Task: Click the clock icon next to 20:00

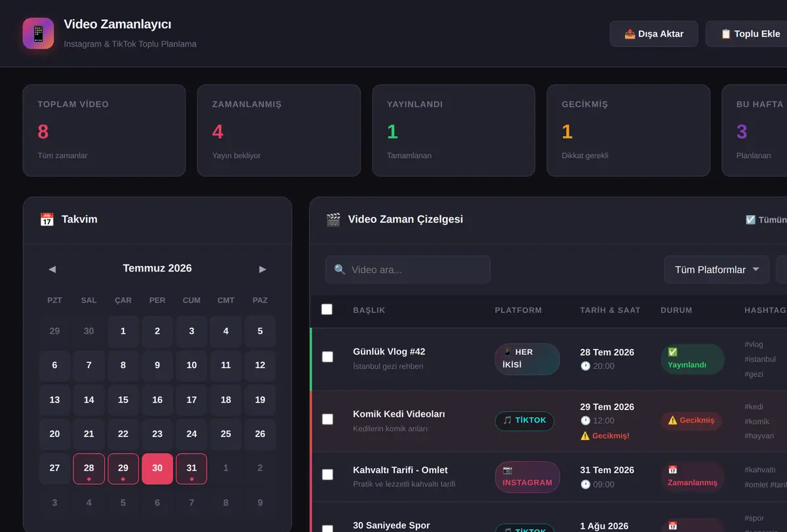Action: (x=586, y=366)
